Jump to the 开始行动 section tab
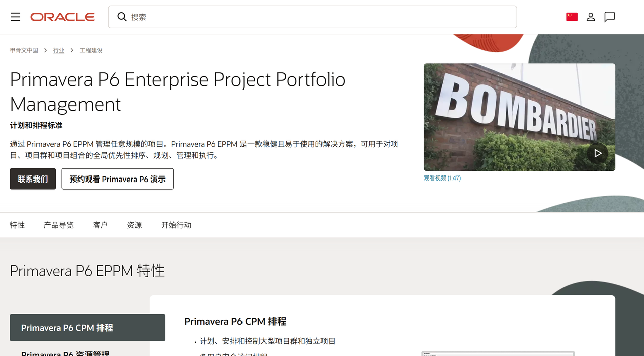Image resolution: width=644 pixels, height=356 pixels. (176, 225)
